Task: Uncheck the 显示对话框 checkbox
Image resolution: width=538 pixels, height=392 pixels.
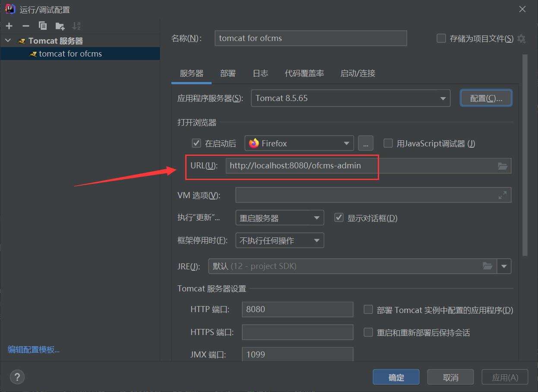Action: 339,218
